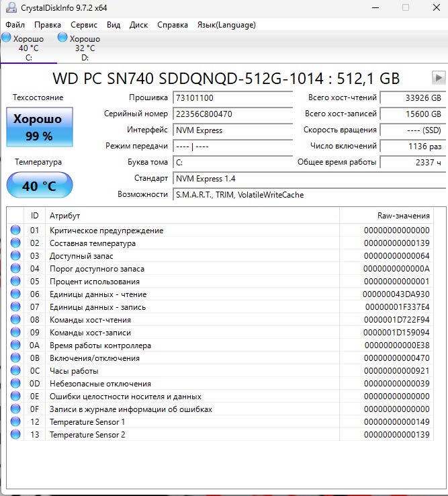
Task: Click status icon for 12 Temperature Sensor 1
Action: point(15,421)
